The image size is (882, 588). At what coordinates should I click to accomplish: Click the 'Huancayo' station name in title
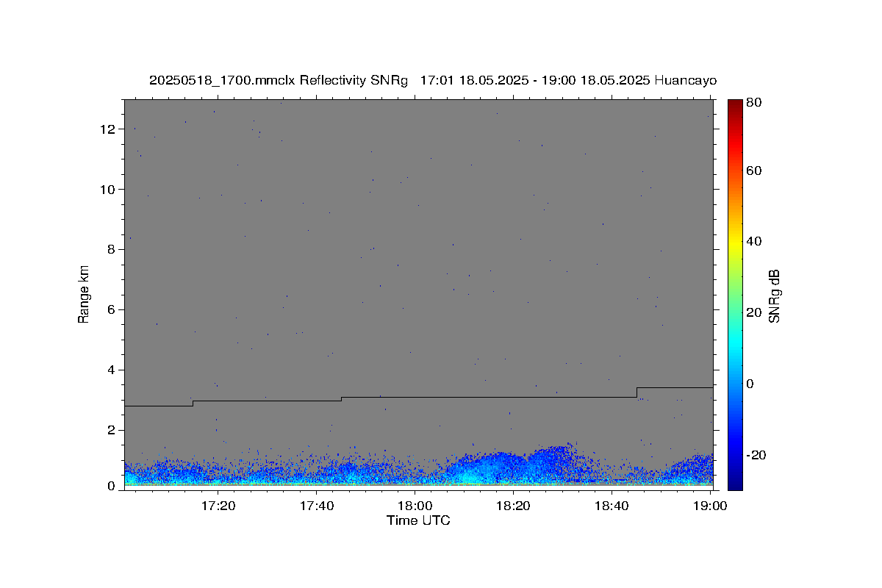(x=685, y=81)
